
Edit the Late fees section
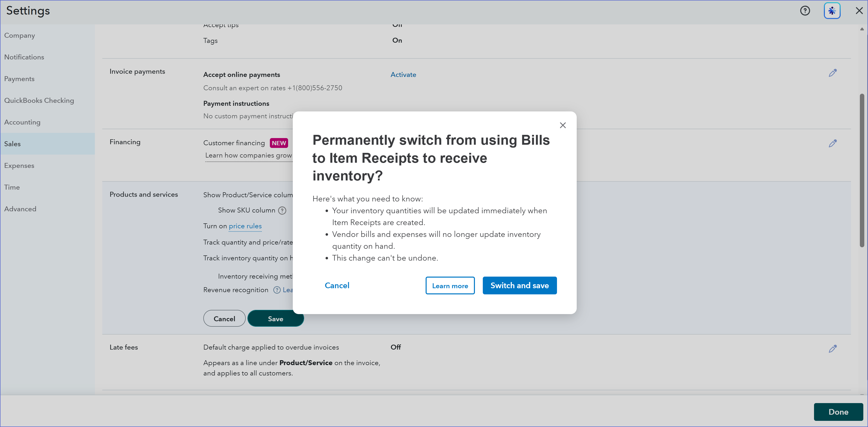pyautogui.click(x=833, y=349)
